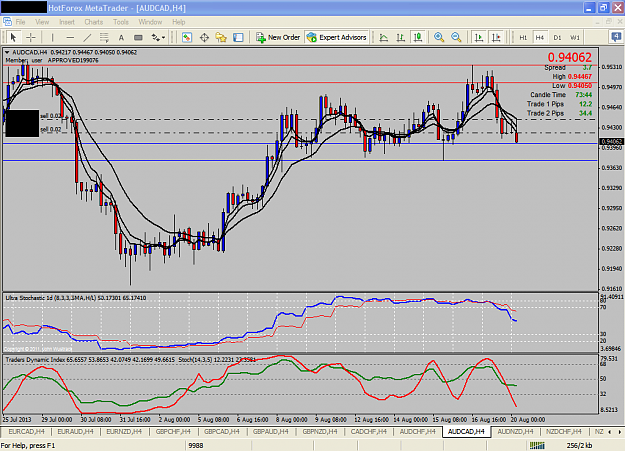Viewport: 625px width, 451px height.
Task: Open the Tools menu
Action: [x=121, y=22]
